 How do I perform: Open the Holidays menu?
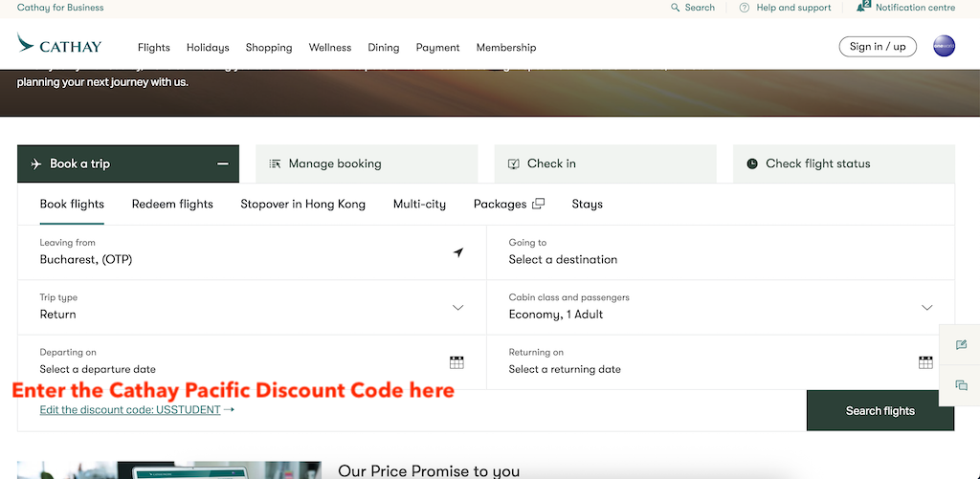tap(208, 48)
